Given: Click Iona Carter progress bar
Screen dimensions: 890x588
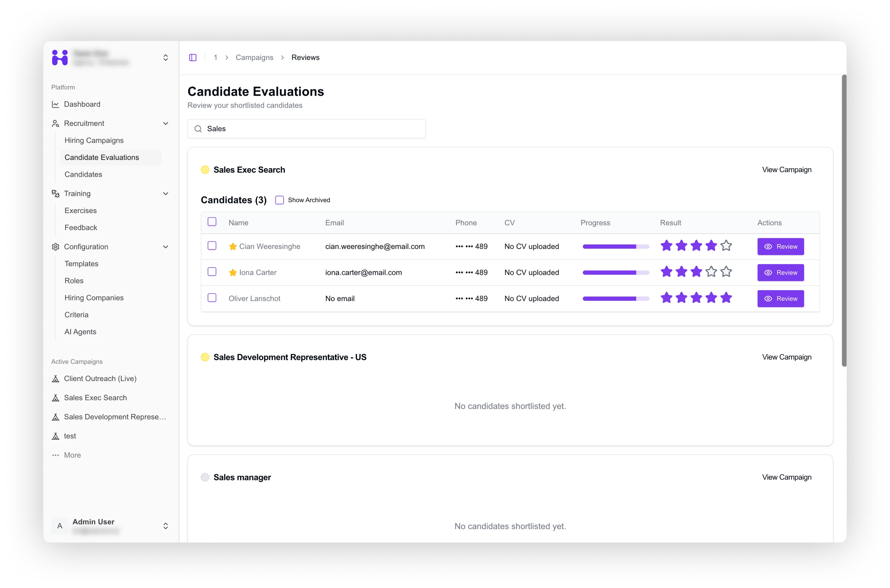Looking at the screenshot, I should pos(616,273).
